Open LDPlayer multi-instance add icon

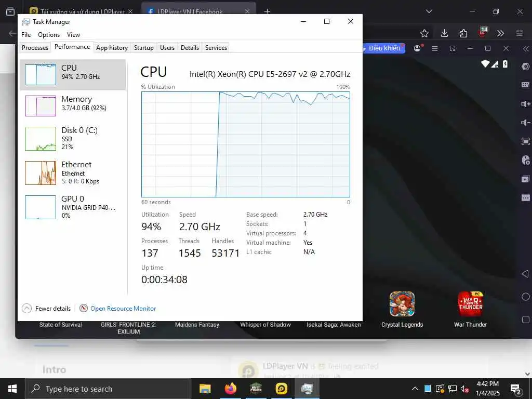[526, 179]
